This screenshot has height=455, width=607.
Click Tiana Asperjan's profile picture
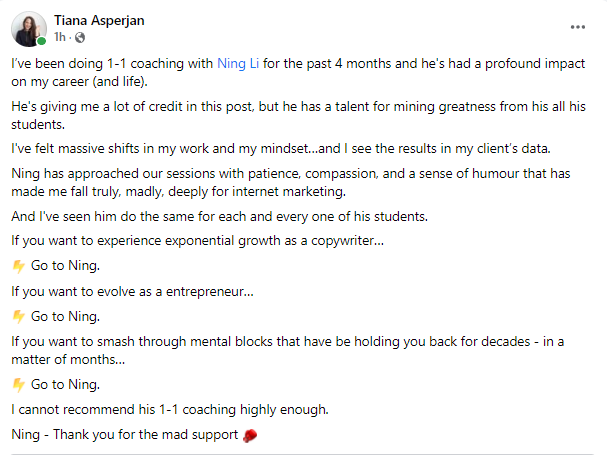(28, 30)
